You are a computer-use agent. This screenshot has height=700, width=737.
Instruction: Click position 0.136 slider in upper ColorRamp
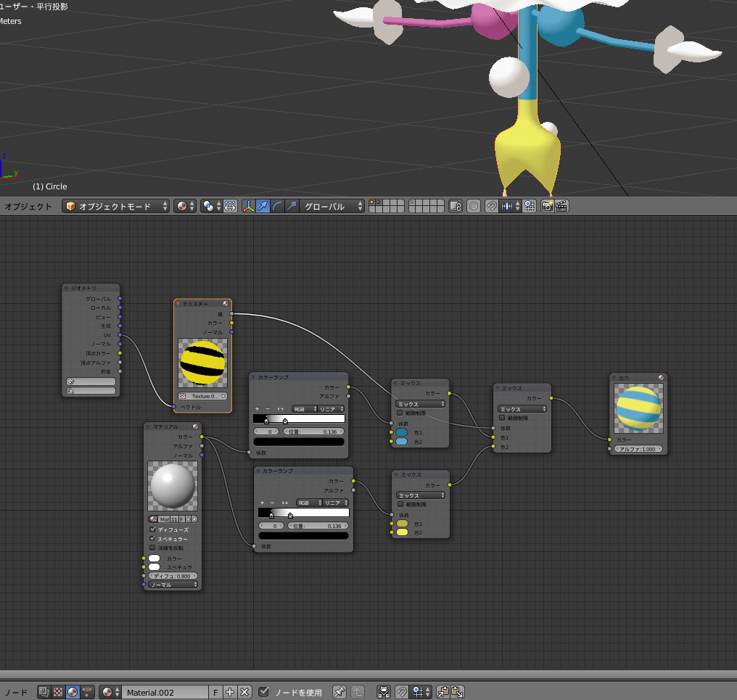point(314,432)
